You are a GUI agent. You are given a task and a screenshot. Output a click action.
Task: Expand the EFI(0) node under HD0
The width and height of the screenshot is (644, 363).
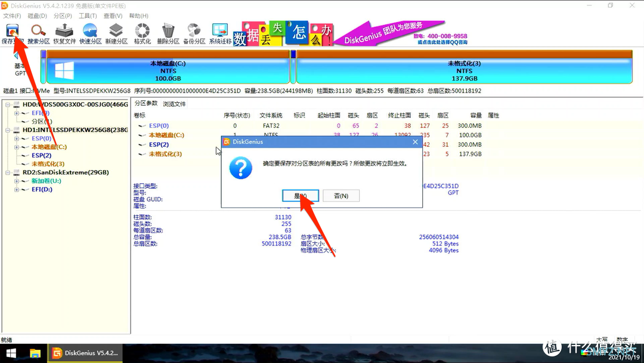tap(17, 113)
